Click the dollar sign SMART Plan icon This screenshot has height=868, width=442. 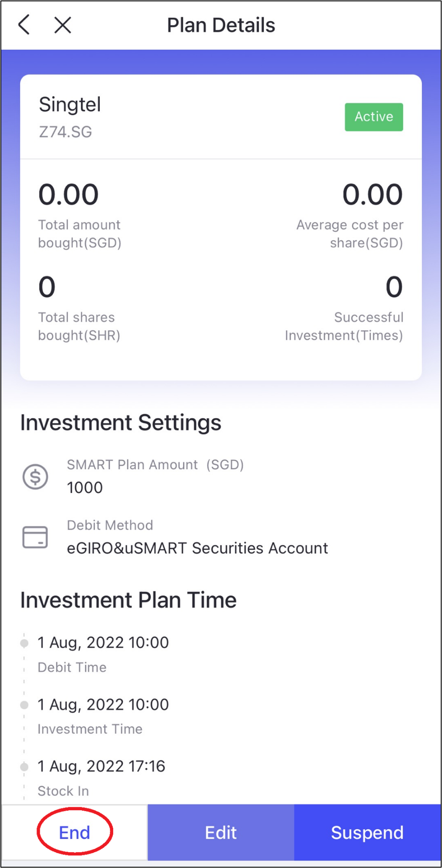point(35,476)
